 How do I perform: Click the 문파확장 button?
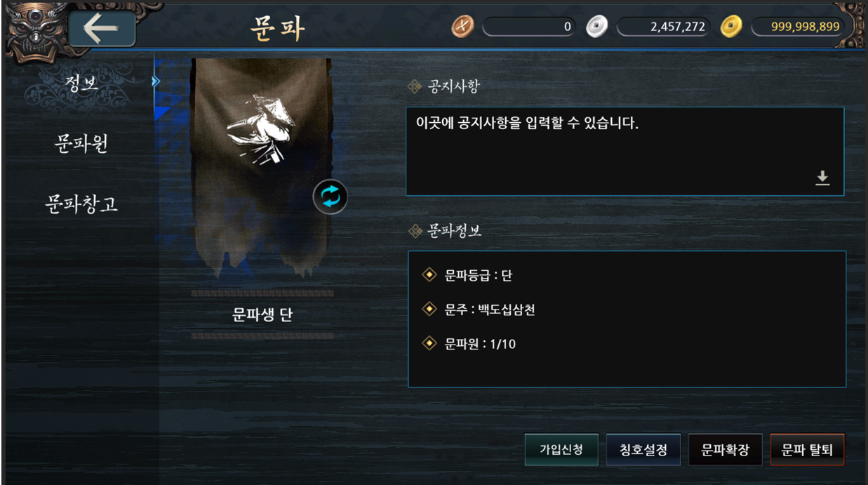point(726,450)
